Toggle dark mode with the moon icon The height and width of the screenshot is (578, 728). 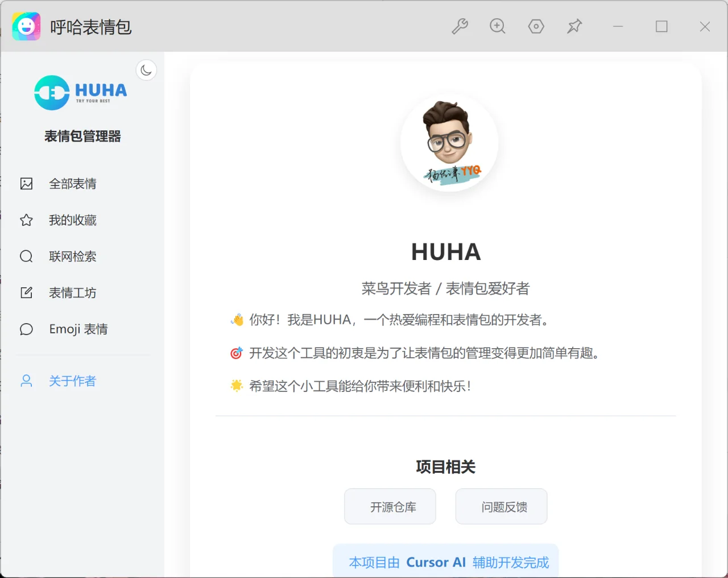point(146,69)
